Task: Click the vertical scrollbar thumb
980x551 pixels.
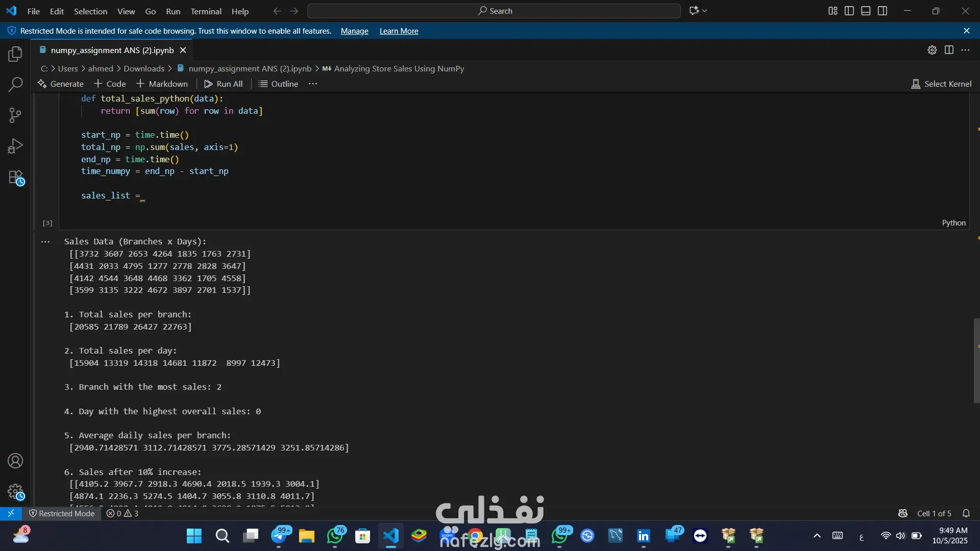Action: click(976, 360)
